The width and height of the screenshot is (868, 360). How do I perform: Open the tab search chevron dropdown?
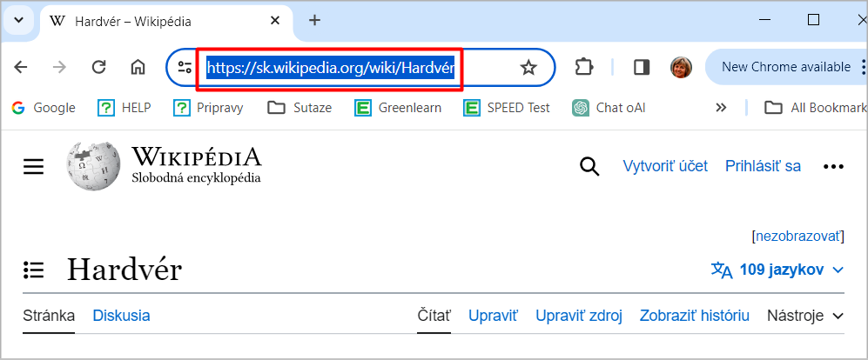pos(19,21)
